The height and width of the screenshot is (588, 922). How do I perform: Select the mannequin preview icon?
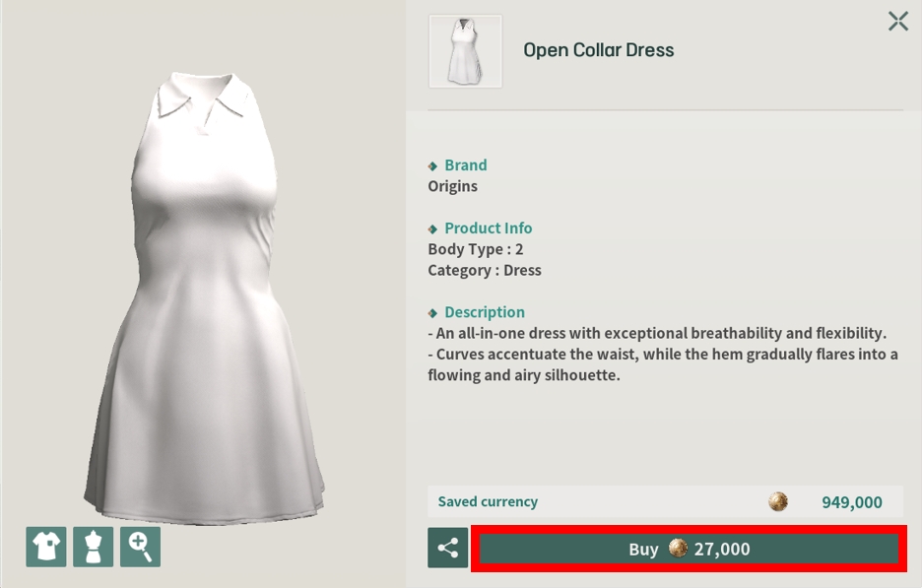pyautogui.click(x=94, y=547)
